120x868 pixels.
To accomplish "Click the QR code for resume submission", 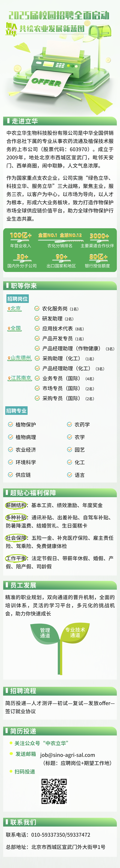I will [54, 791].
